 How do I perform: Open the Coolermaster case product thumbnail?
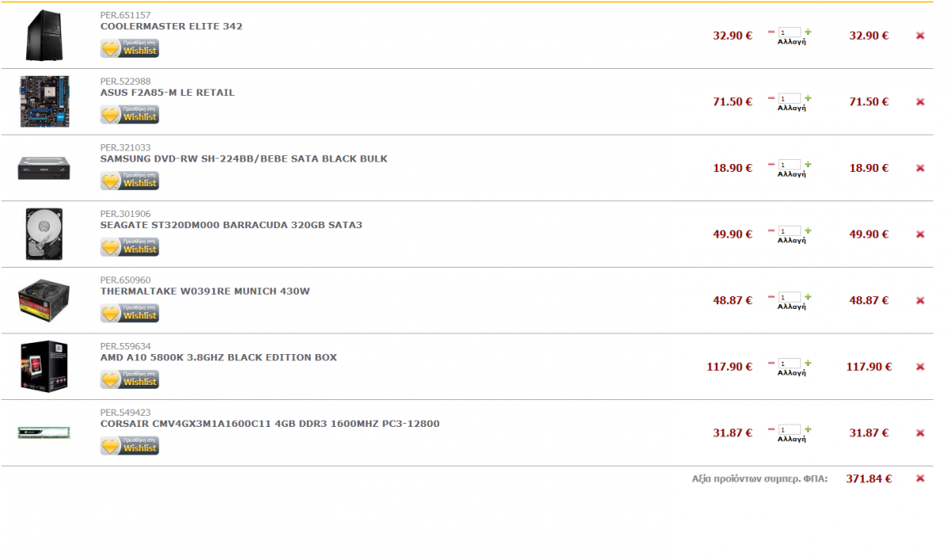tap(44, 36)
